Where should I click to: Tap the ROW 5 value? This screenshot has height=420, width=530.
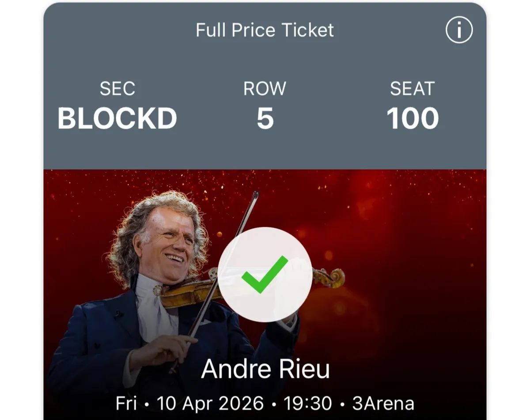[264, 106]
